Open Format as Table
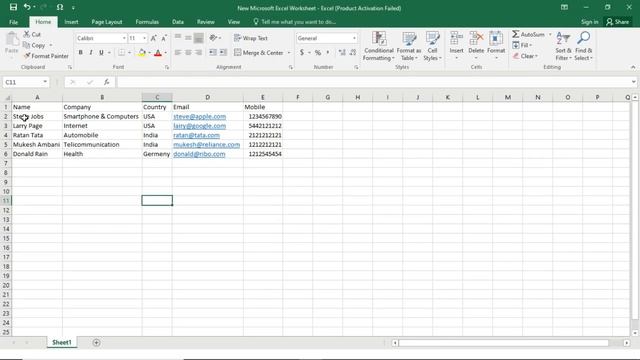This screenshot has height=360, width=640. [x=409, y=46]
